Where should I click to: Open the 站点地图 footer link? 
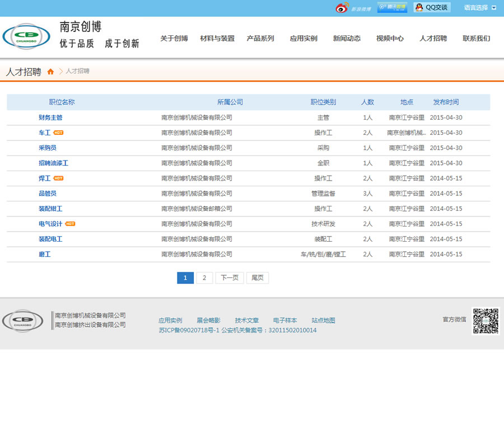(323, 321)
